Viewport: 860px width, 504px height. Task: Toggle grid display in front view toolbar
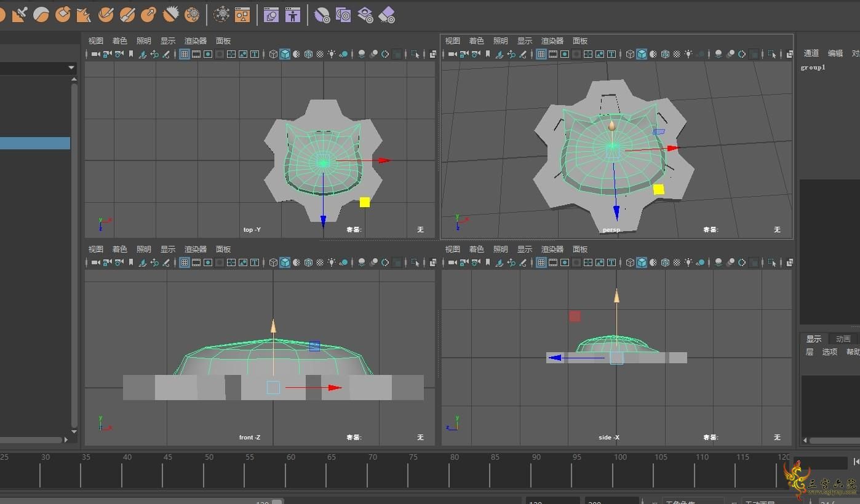(185, 262)
